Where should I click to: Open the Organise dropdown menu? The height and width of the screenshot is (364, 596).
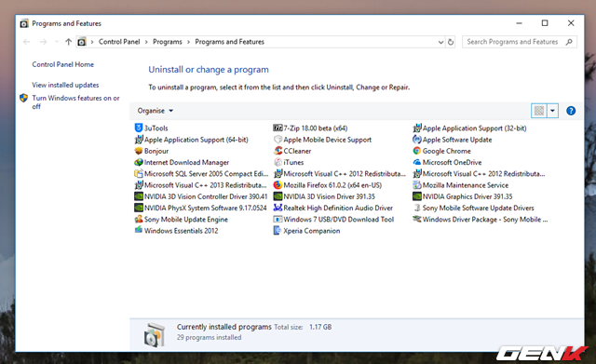(156, 111)
